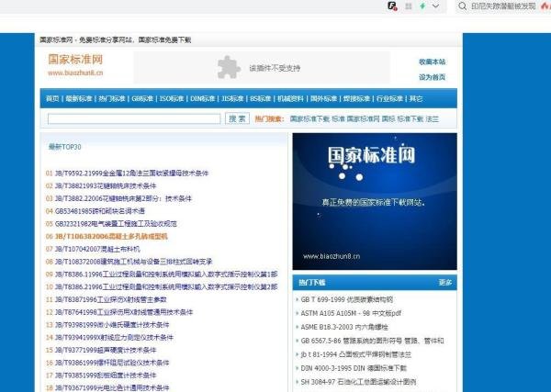Select ISO标准 in navigation bar

click(172, 99)
